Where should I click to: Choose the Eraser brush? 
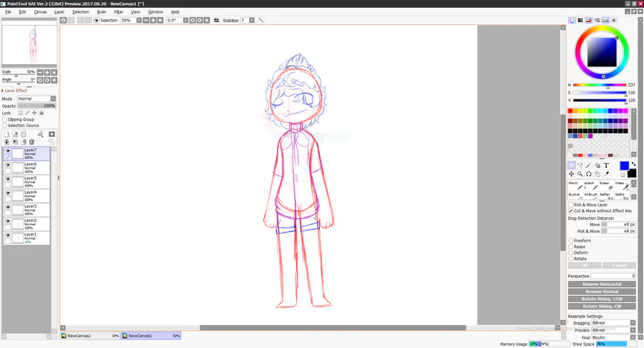tap(606, 186)
